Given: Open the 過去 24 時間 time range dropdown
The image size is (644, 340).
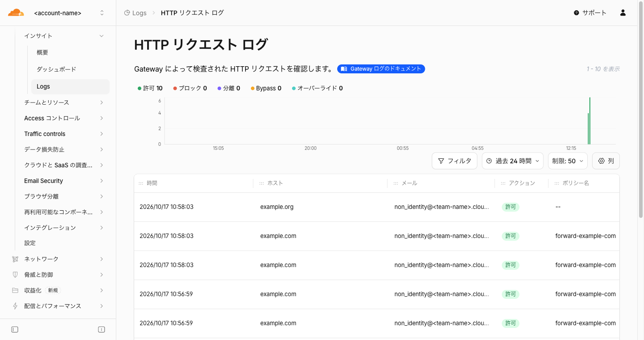Looking at the screenshot, I should [513, 161].
